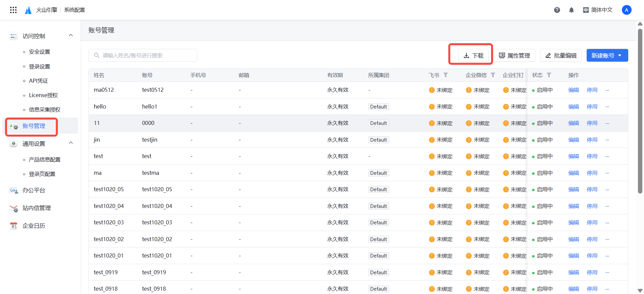Click 编辑 link for account 0000
Image resolution: width=644 pixels, height=294 pixels.
click(573, 123)
